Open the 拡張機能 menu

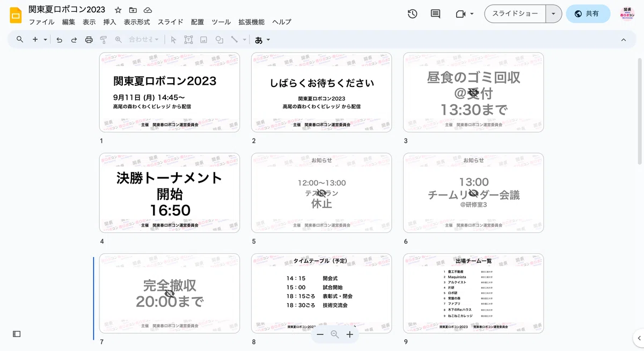(x=252, y=22)
